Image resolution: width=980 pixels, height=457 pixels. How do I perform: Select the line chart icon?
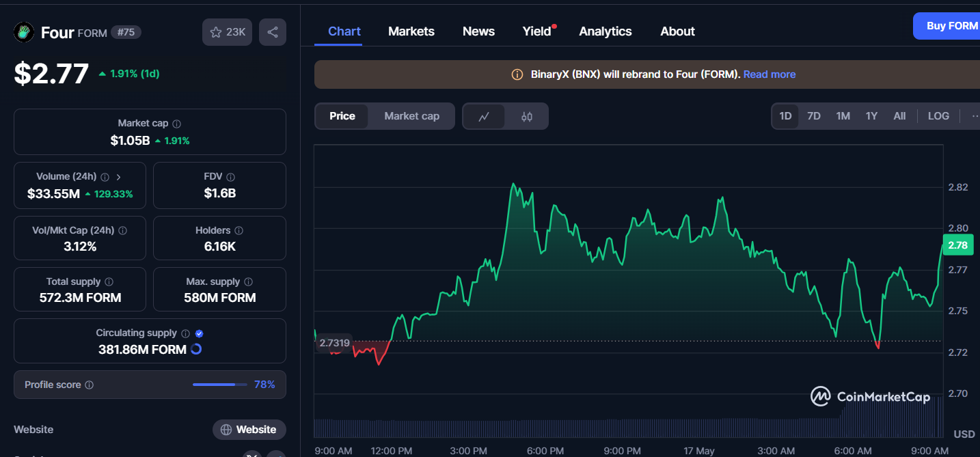(484, 116)
